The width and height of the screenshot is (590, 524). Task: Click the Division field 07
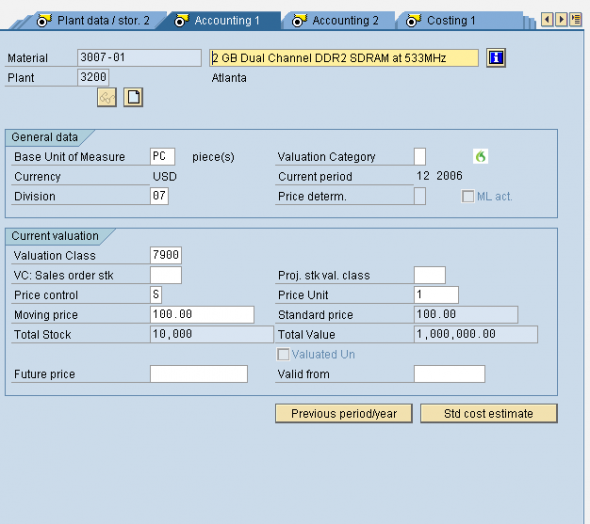159,196
